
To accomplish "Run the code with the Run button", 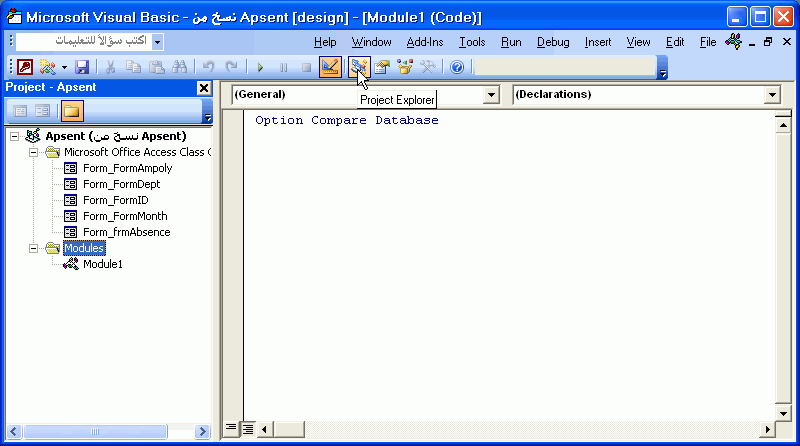I will [x=260, y=67].
